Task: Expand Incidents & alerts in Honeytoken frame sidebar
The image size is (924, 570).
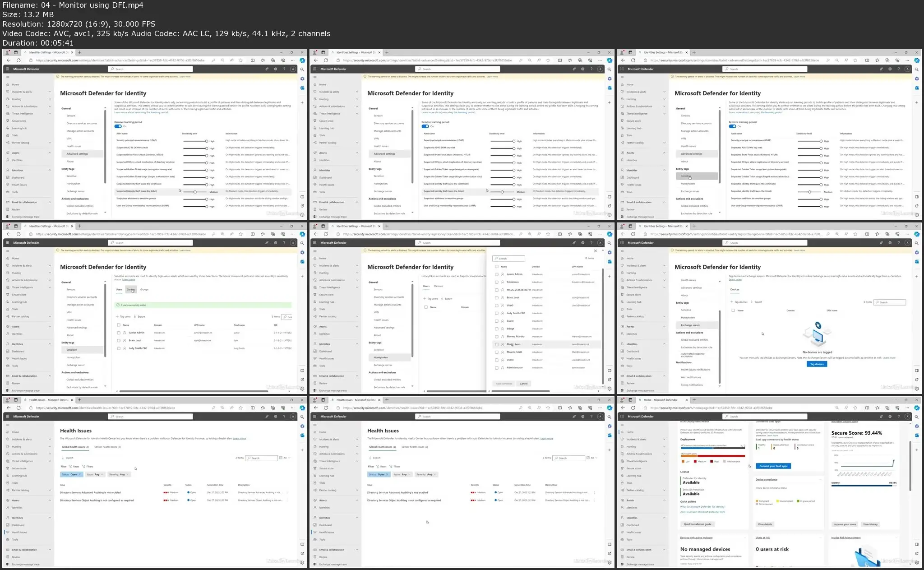Action: pyautogui.click(x=357, y=266)
